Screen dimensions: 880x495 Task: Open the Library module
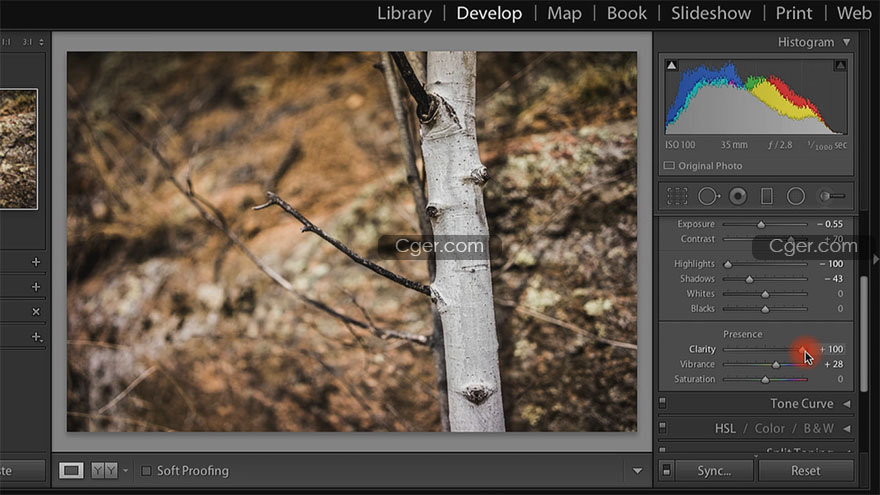(404, 13)
